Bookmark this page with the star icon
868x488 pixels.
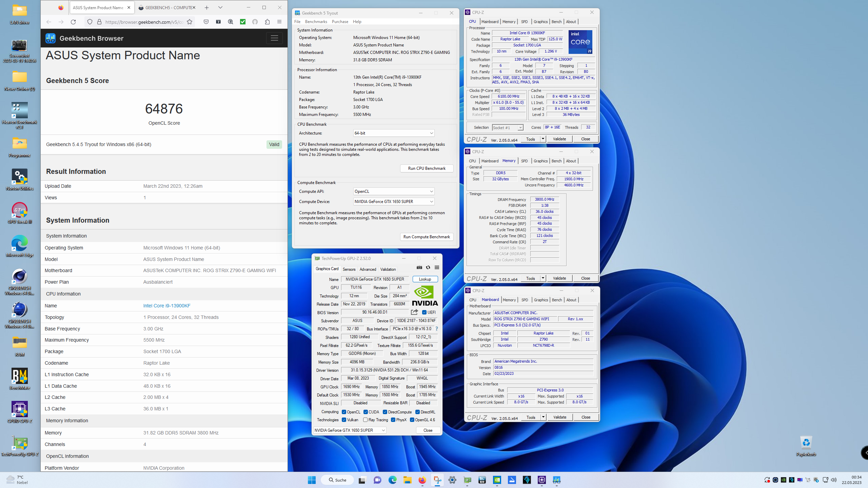click(x=190, y=22)
